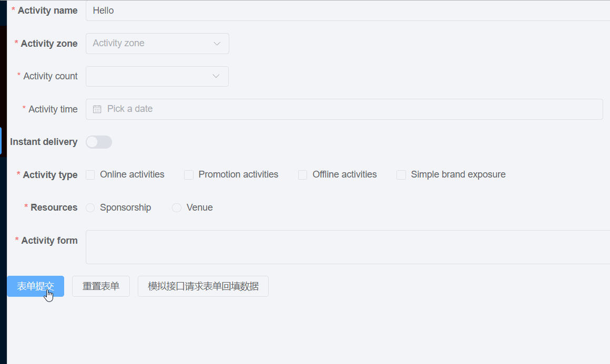The height and width of the screenshot is (364, 610).
Task: Click the Activity time label
Action: [53, 109]
